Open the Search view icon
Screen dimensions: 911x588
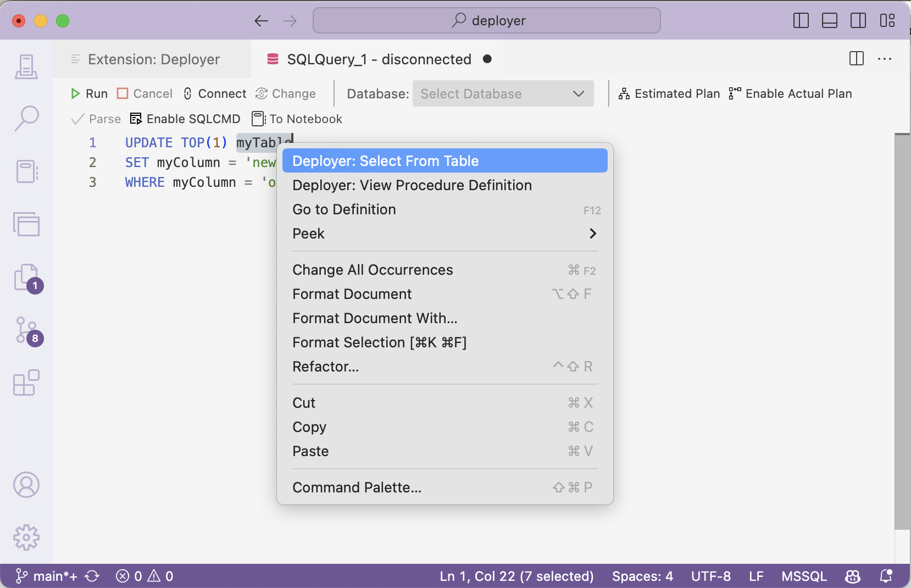coord(26,119)
